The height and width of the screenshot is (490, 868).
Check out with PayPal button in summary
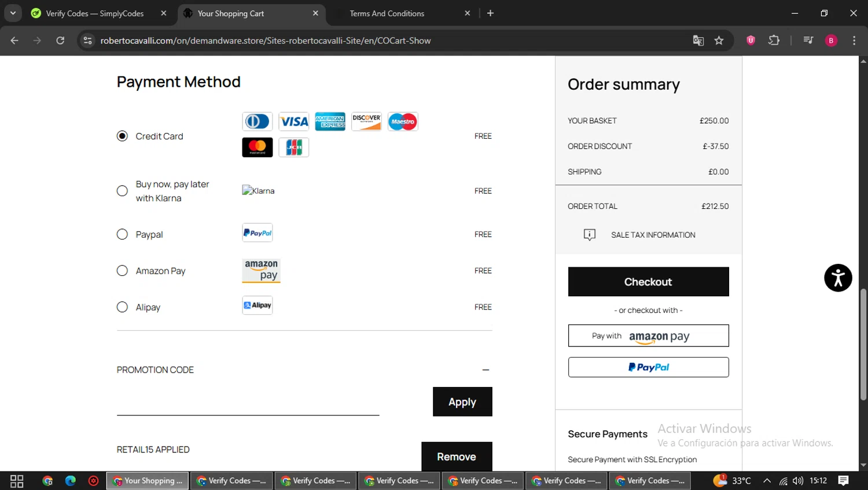tap(648, 367)
